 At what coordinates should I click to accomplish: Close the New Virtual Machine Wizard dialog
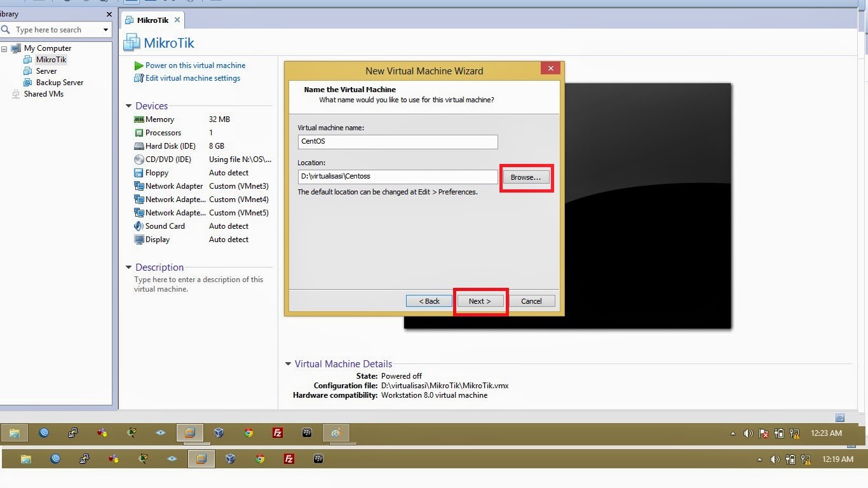coord(550,69)
